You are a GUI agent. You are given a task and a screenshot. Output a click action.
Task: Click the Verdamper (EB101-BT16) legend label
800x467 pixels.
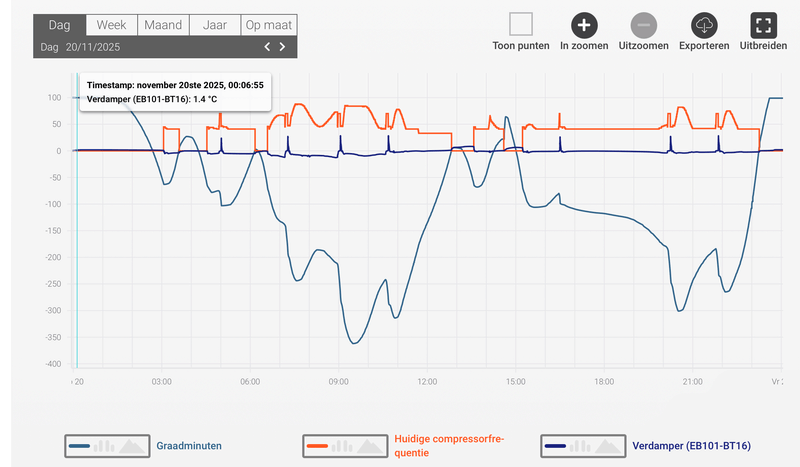tap(691, 446)
